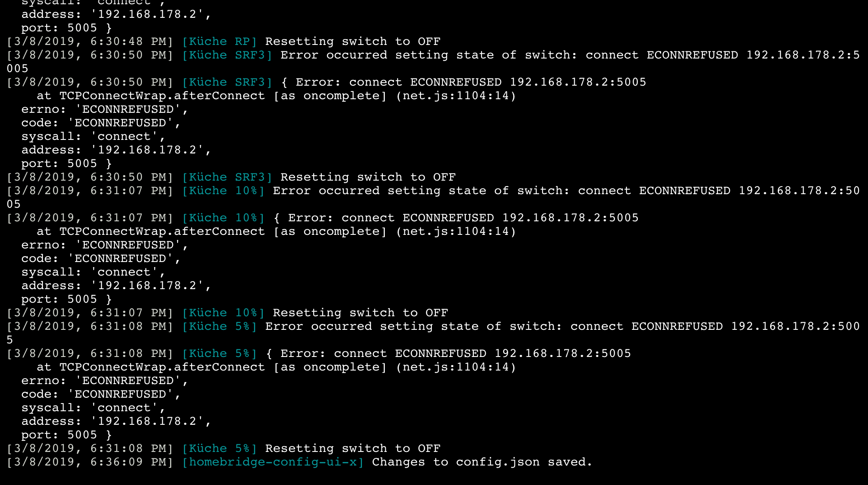The image size is (868, 485).
Task: Click the 'Changes to config.json saved.' message
Action: tap(481, 462)
